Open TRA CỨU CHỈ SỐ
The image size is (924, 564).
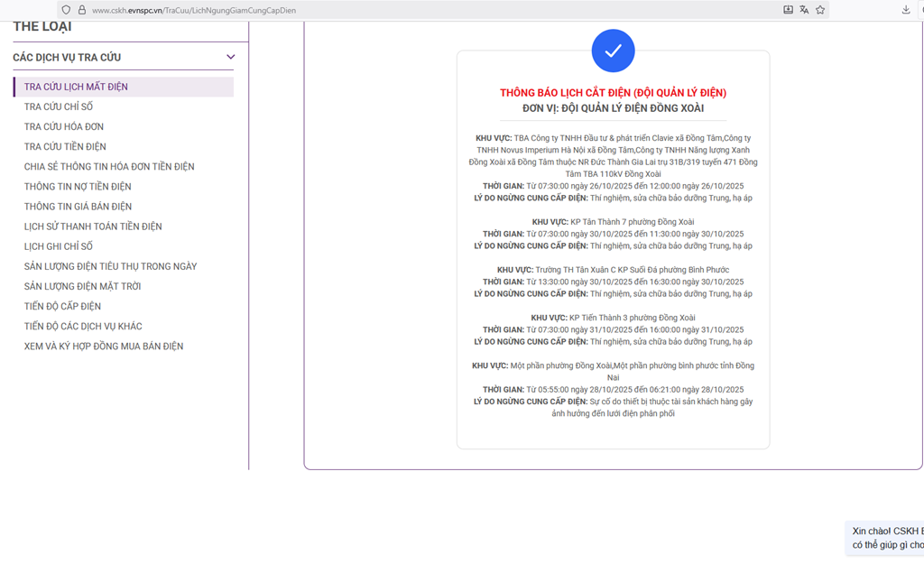point(59,106)
